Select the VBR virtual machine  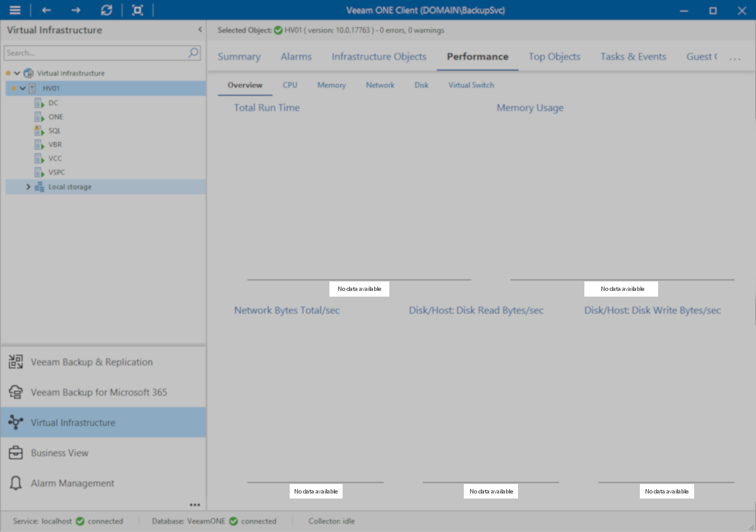(55, 145)
